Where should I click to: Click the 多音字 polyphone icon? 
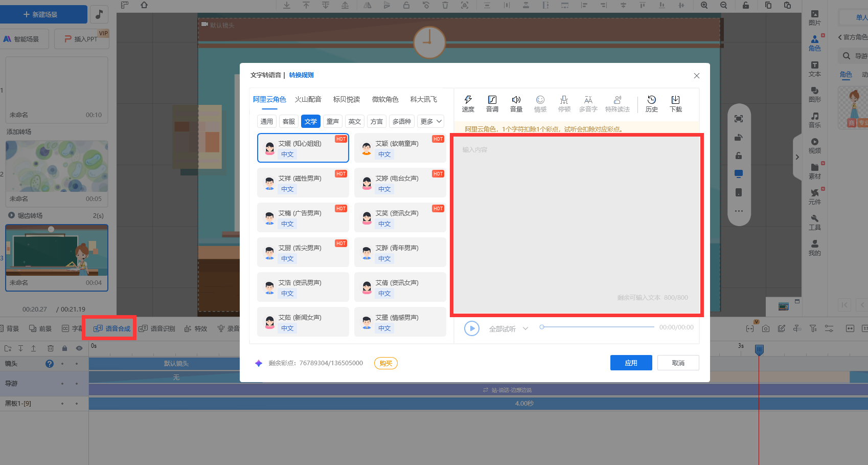(x=588, y=104)
